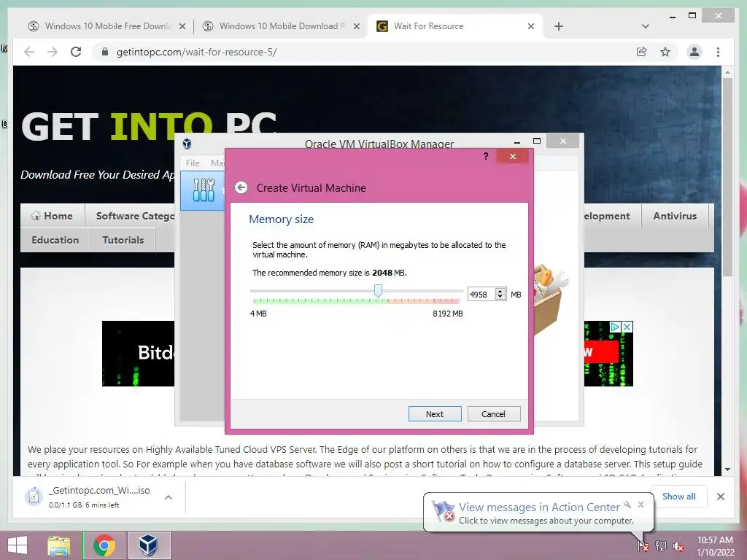Screen dimensions: 747x560
Task: Open Chrome tab search dropdown
Action: pos(646,27)
